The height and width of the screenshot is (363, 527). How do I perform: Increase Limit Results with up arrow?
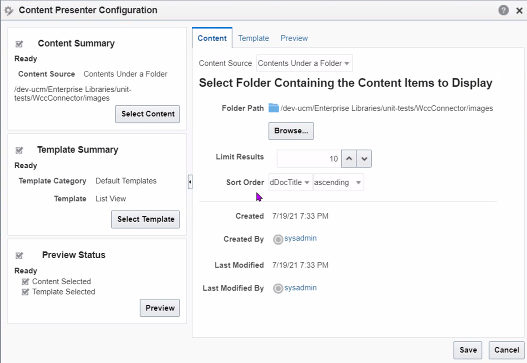coord(349,158)
